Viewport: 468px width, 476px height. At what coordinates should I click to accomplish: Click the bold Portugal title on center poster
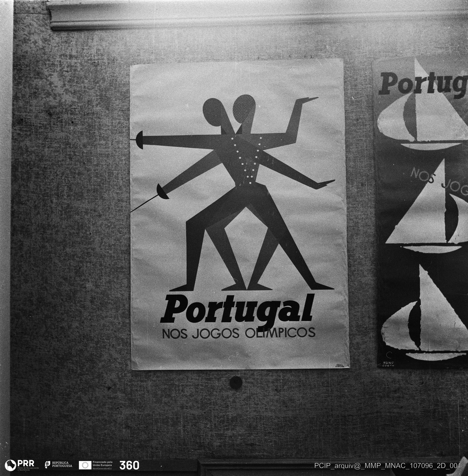[x=238, y=310]
